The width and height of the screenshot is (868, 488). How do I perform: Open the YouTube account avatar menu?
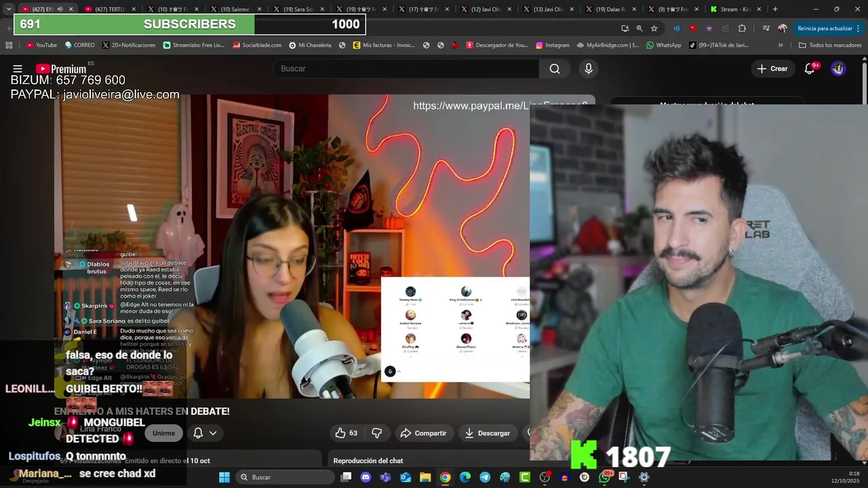[838, 68]
